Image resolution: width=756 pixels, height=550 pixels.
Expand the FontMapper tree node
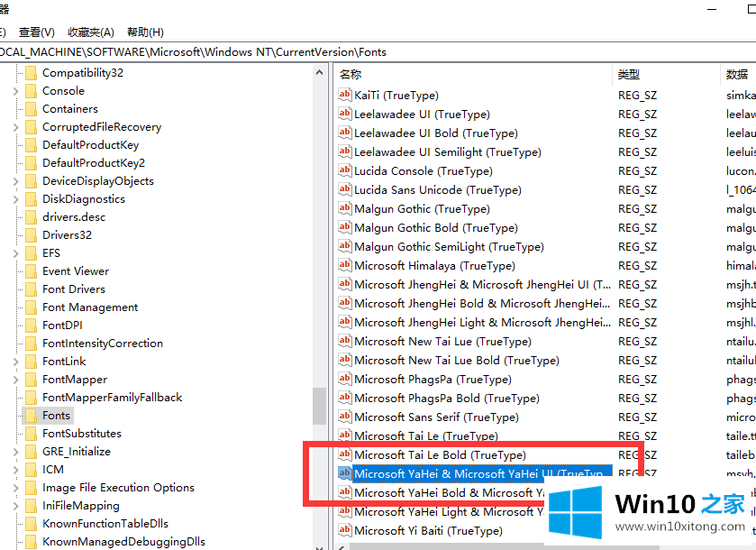click(15, 380)
